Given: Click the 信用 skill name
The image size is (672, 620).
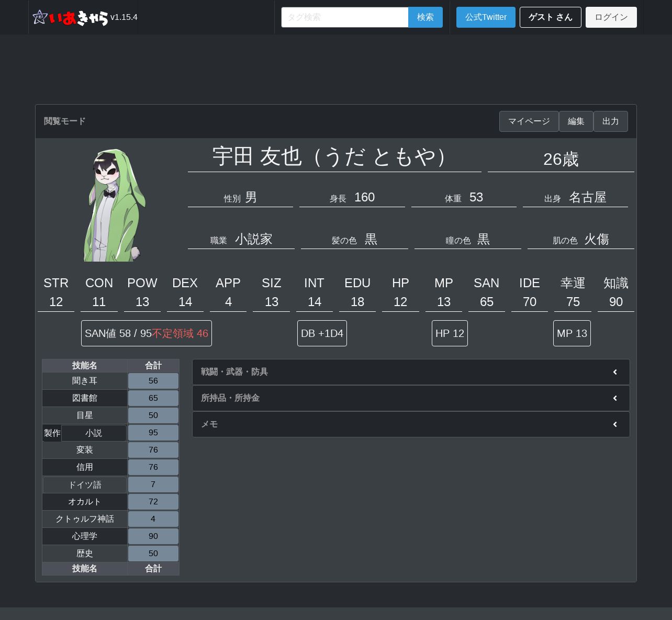Looking at the screenshot, I should pos(85,467).
